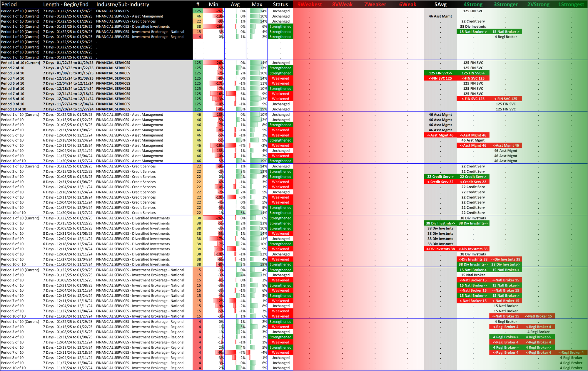Viewport: 588px width, 371px height.
Task: Select the Max column header
Action: pos(257,4)
